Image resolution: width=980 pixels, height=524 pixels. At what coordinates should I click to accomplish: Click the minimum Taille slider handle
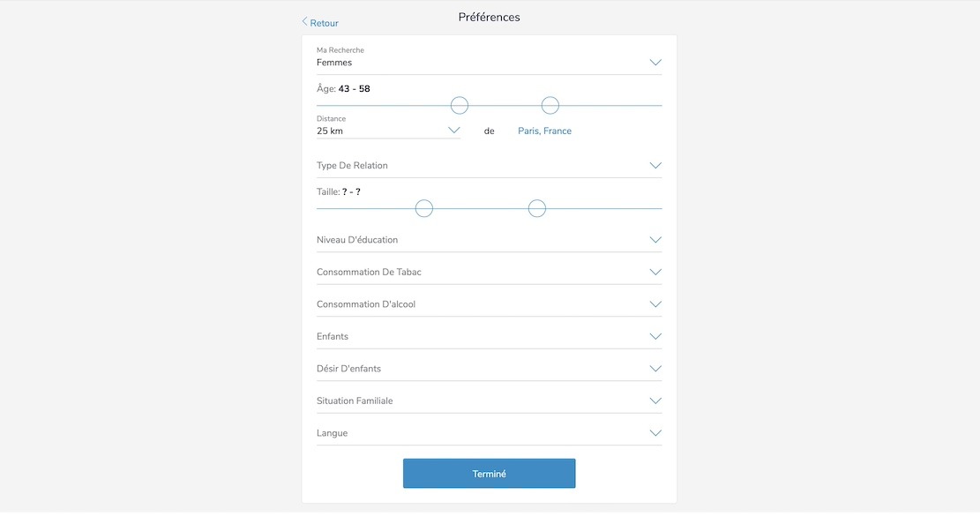point(424,209)
